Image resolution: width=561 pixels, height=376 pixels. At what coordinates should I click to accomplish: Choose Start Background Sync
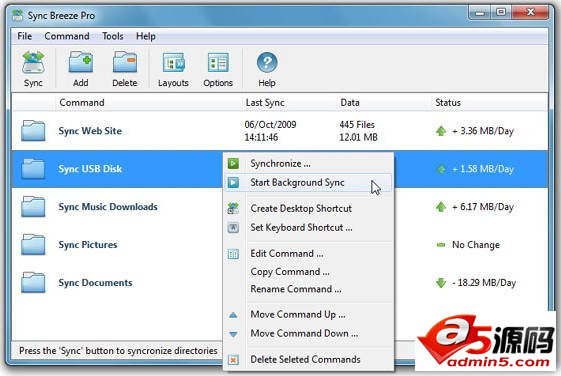tap(308, 182)
